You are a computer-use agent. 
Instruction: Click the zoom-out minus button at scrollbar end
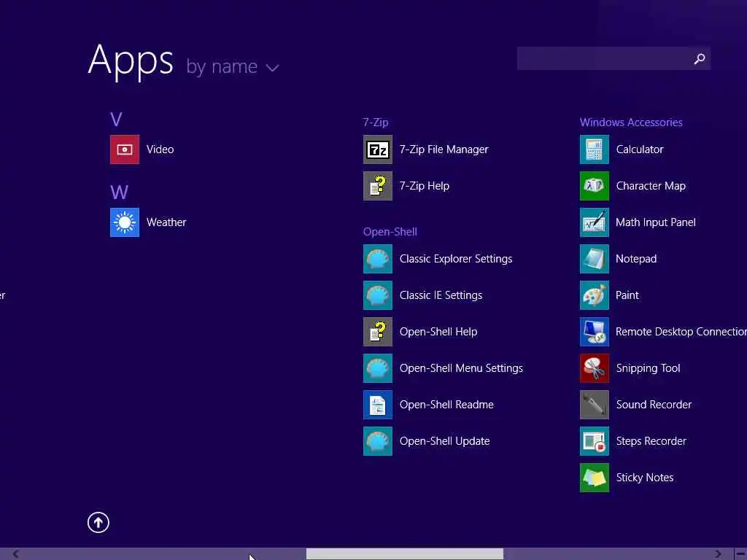pyautogui.click(x=741, y=554)
